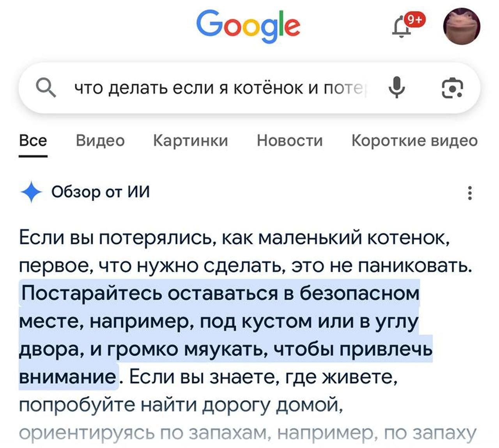Click the magnifying glass search icon
499x448 pixels.
click(46, 88)
